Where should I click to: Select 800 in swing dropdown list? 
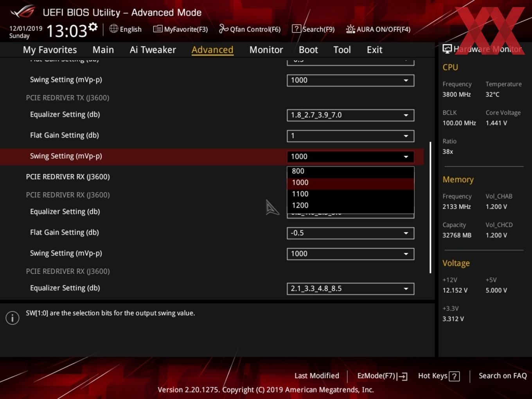pyautogui.click(x=350, y=171)
